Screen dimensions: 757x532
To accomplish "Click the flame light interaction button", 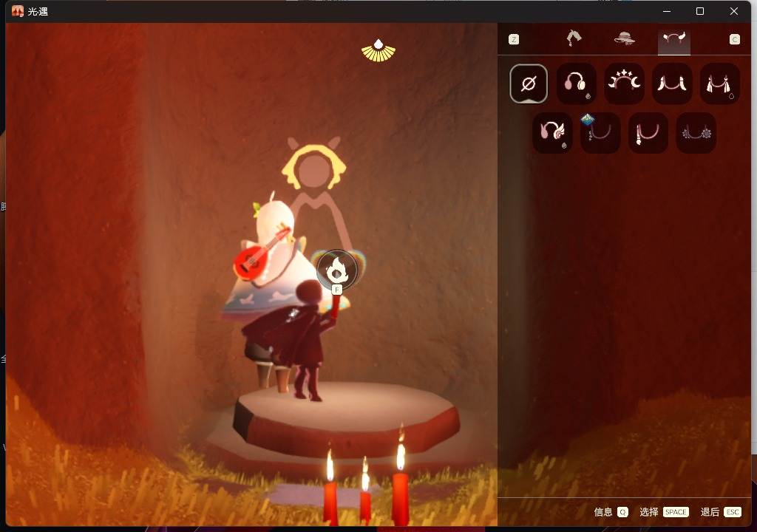I will click(337, 271).
